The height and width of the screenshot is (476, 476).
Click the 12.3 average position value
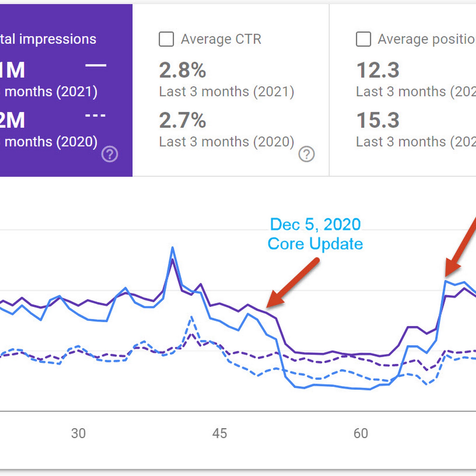coord(378,70)
